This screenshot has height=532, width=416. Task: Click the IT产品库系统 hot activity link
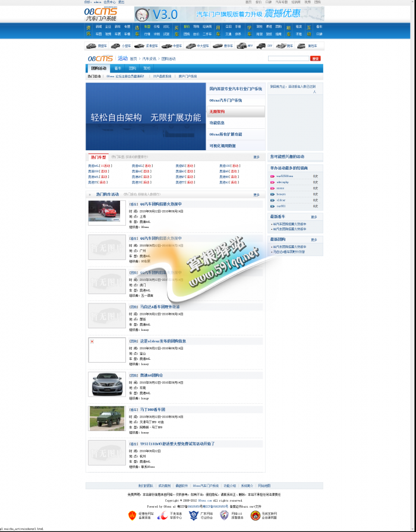click(x=162, y=77)
